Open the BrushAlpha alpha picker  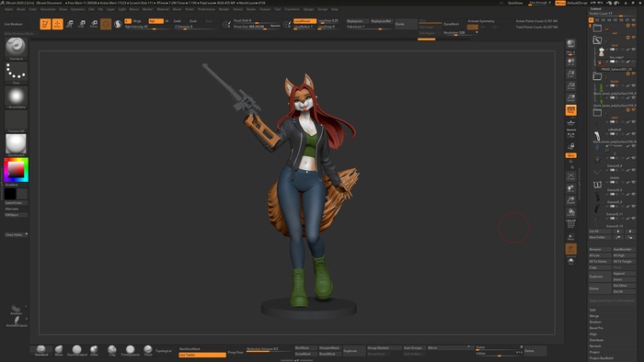[16, 96]
